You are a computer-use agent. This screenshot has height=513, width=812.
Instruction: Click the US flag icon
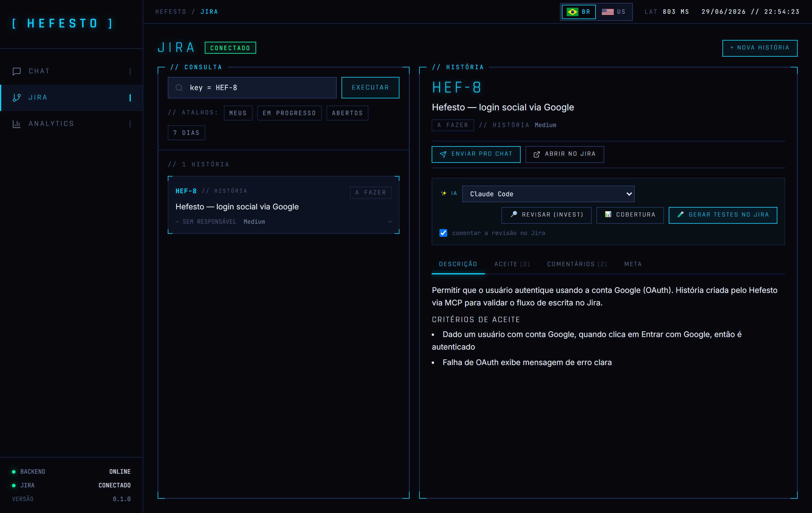tap(607, 12)
